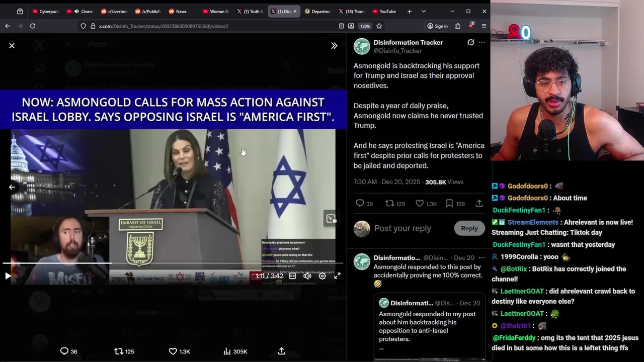Screen dimensions: 644x362
Task: Play the video
Action: pyautogui.click(x=8, y=276)
